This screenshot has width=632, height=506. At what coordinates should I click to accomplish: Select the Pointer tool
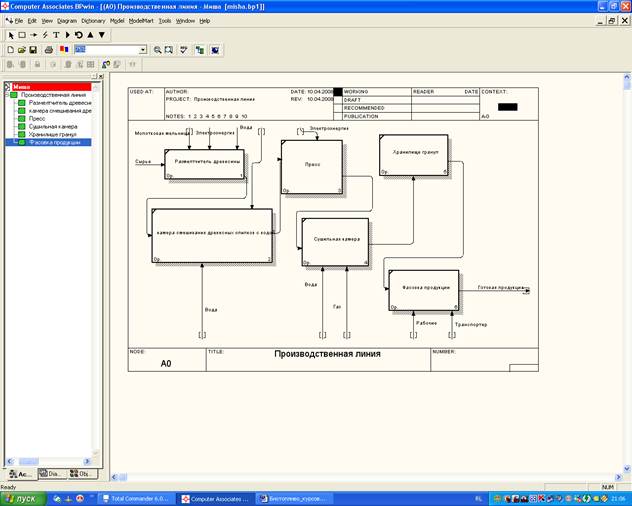click(11, 35)
